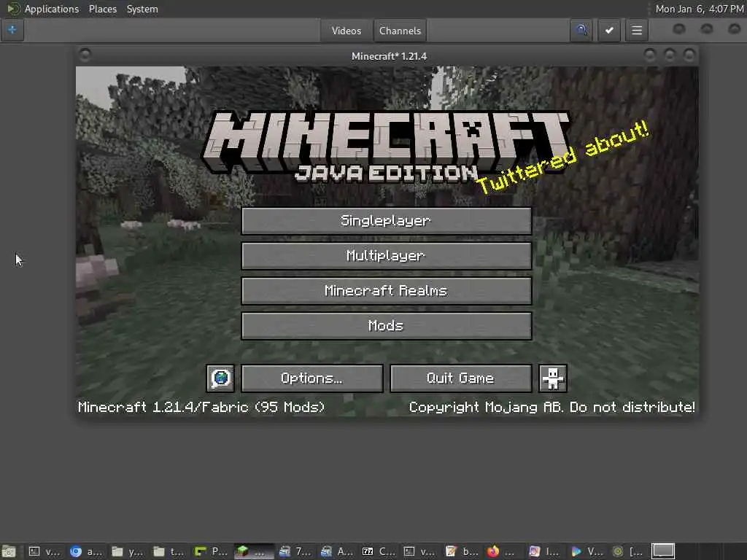This screenshot has height=560, width=747.
Task: Switch to the Videos tab
Action: [x=347, y=31]
